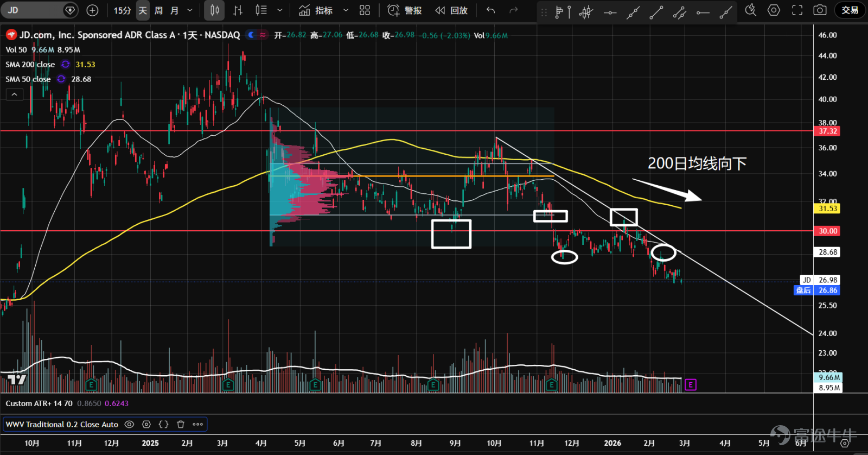Select the trend line drawing tool

pyautogui.click(x=656, y=11)
